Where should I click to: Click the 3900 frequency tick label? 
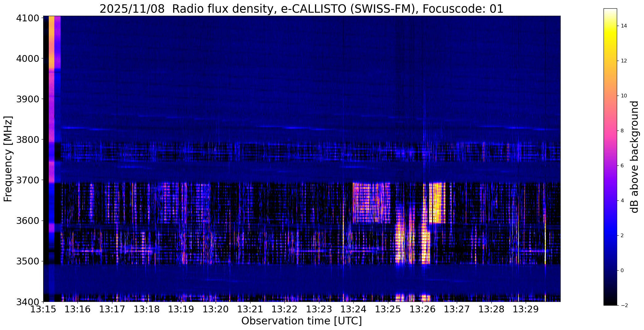point(27,99)
